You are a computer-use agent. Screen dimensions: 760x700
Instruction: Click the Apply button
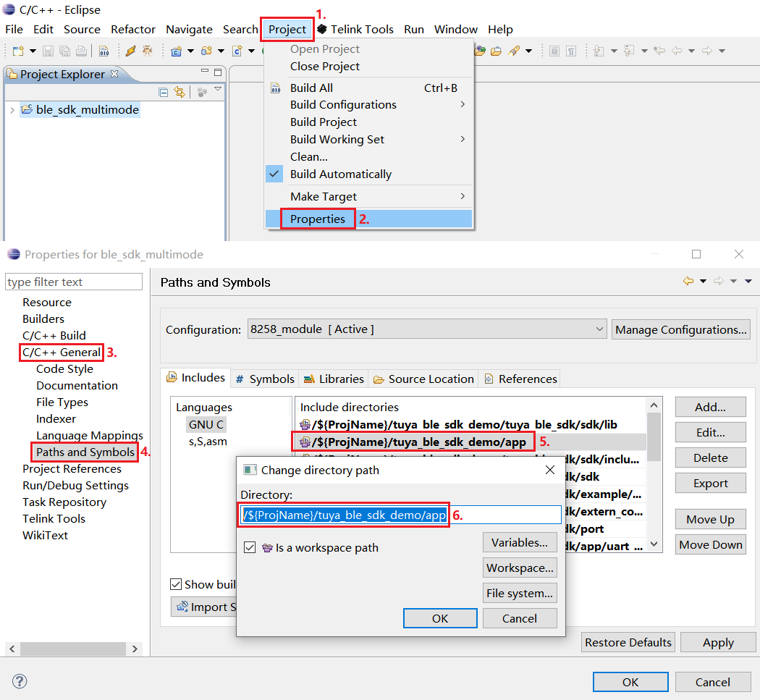(x=718, y=642)
